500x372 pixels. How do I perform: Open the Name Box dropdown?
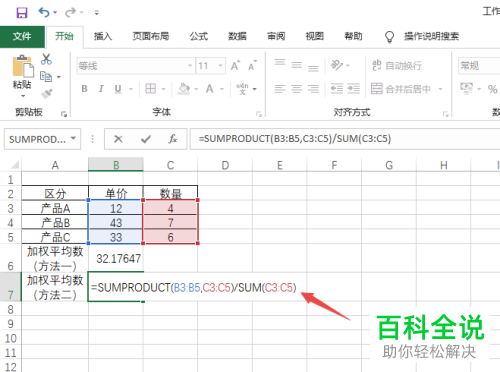click(x=73, y=138)
